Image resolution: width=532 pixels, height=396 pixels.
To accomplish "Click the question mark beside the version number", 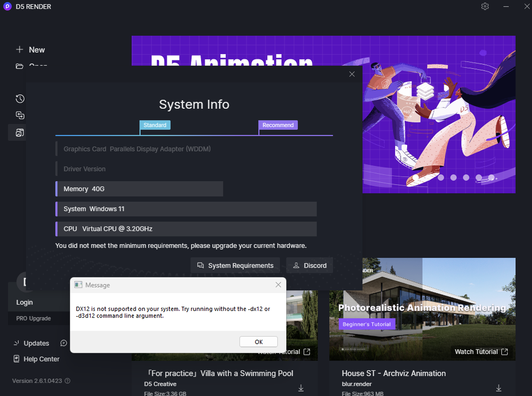I will tap(67, 381).
